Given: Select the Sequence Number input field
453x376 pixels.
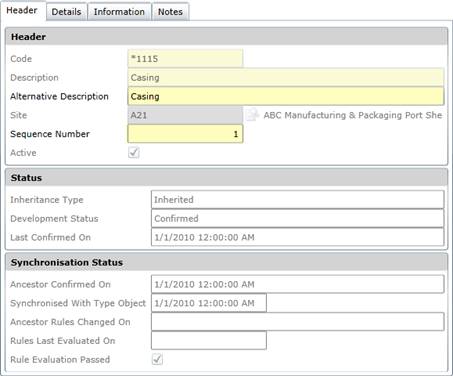Looking at the screenshot, I should click(185, 134).
